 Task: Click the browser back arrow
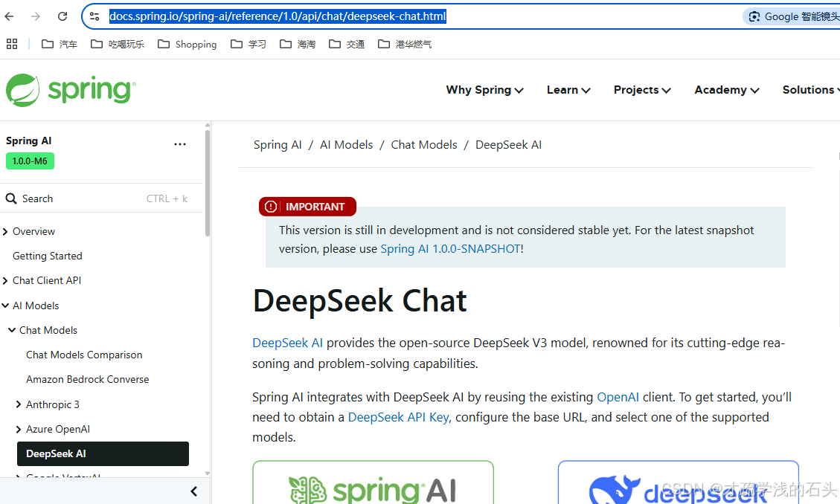[x=9, y=16]
